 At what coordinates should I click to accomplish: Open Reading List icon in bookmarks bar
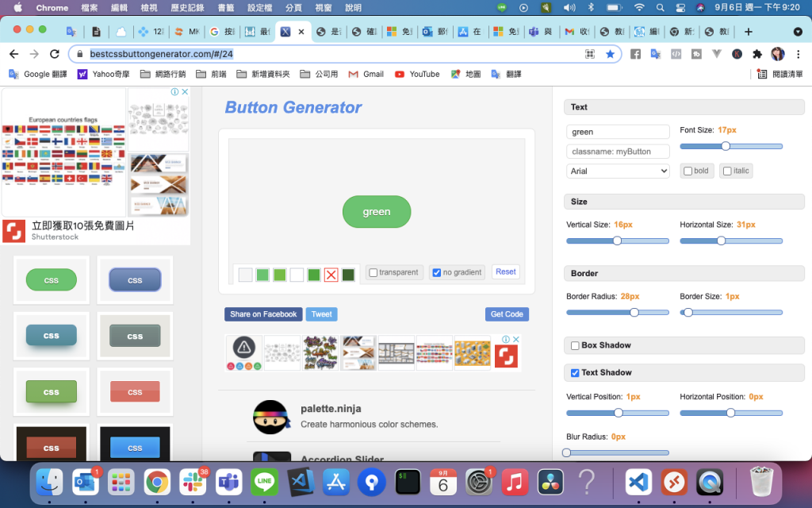pos(762,74)
